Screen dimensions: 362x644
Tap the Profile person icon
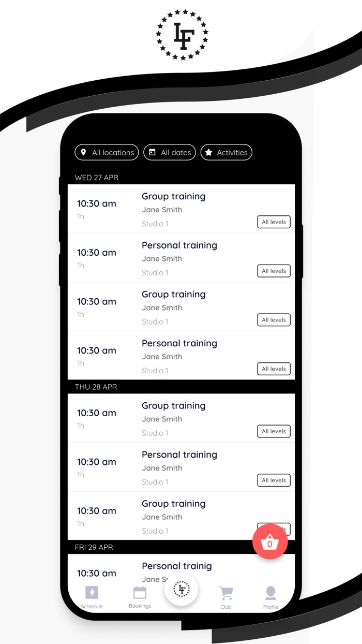pos(270,593)
